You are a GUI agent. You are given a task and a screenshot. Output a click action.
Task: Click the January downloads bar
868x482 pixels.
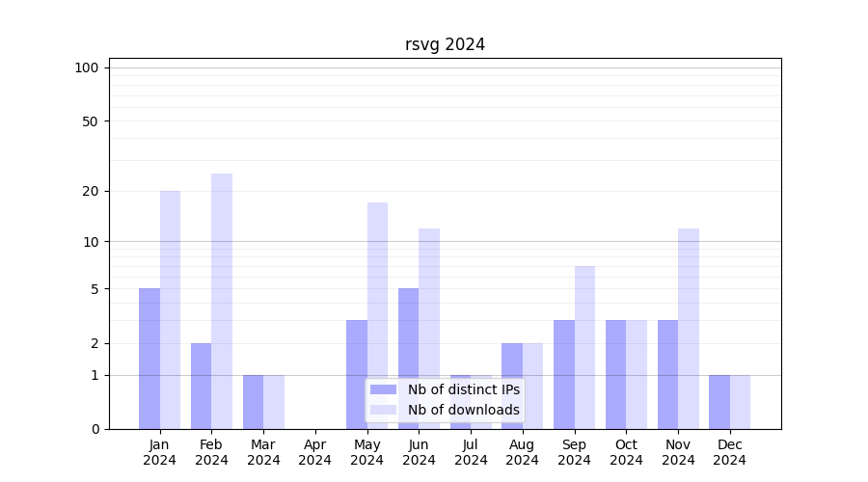point(170,309)
